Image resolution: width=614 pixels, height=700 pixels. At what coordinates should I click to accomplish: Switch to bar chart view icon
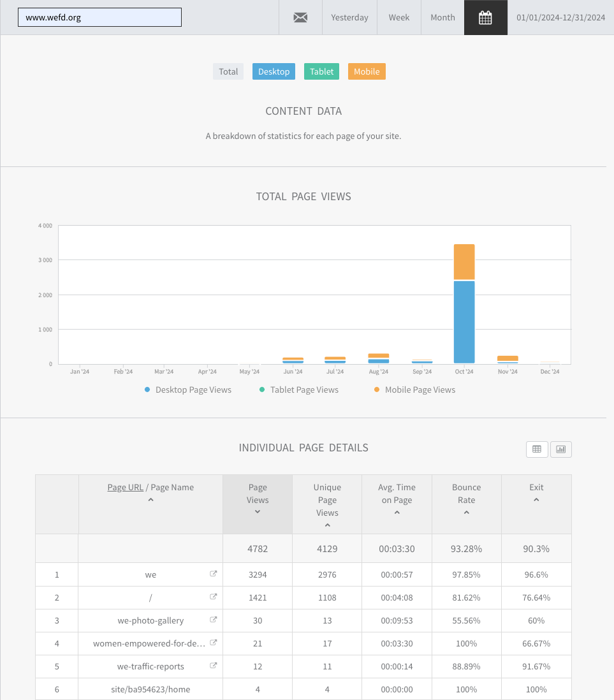(x=561, y=449)
